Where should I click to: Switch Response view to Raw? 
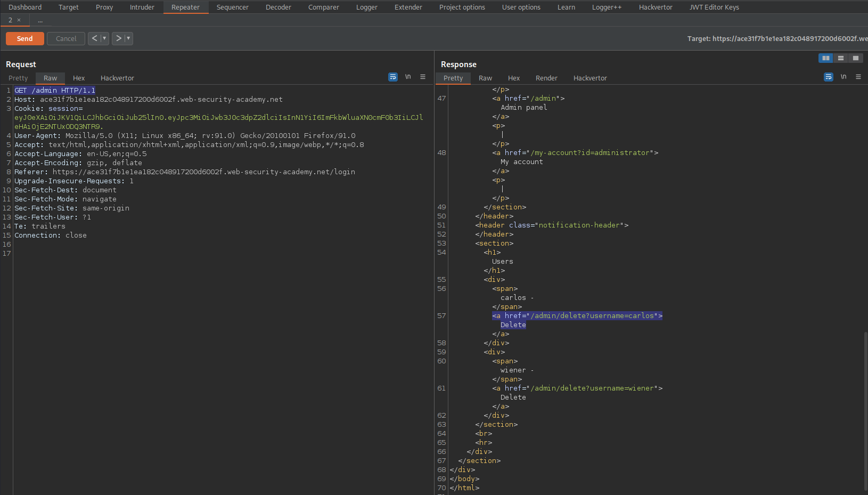click(x=486, y=78)
